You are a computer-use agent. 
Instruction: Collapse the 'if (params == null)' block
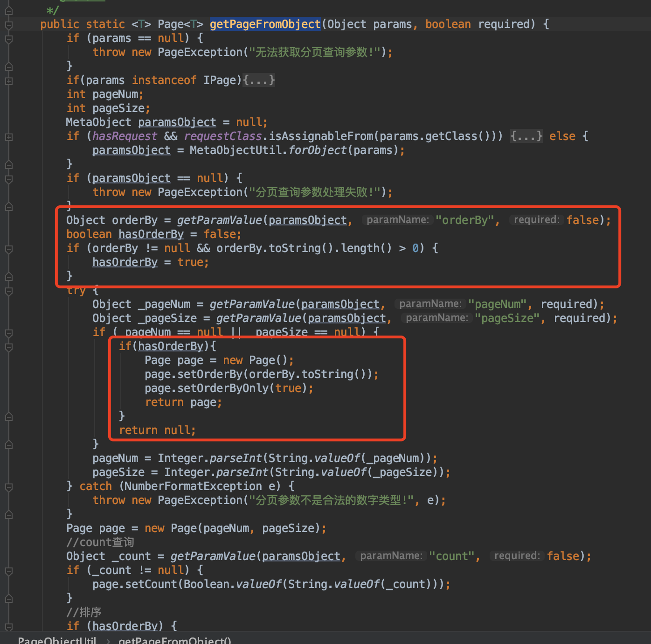pyautogui.click(x=8, y=39)
